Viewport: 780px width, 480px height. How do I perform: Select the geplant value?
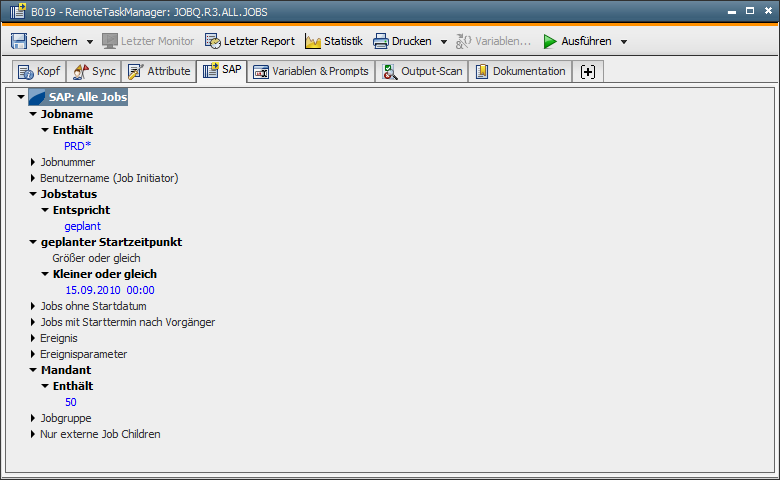[83, 226]
